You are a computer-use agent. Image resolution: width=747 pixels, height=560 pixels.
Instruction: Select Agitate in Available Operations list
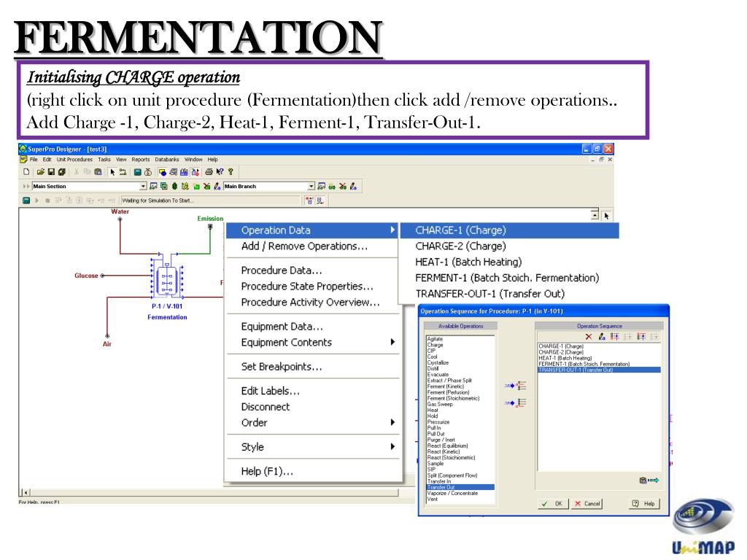tap(435, 339)
